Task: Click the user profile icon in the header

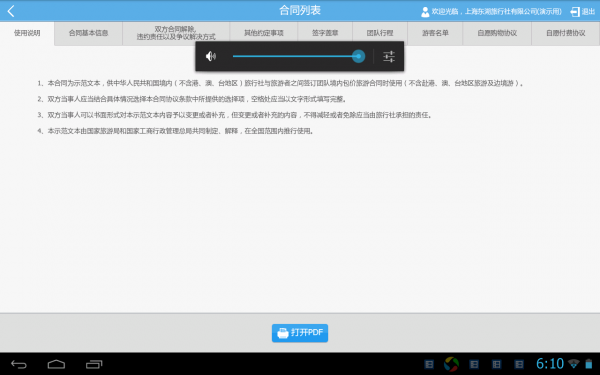Action: (425, 12)
